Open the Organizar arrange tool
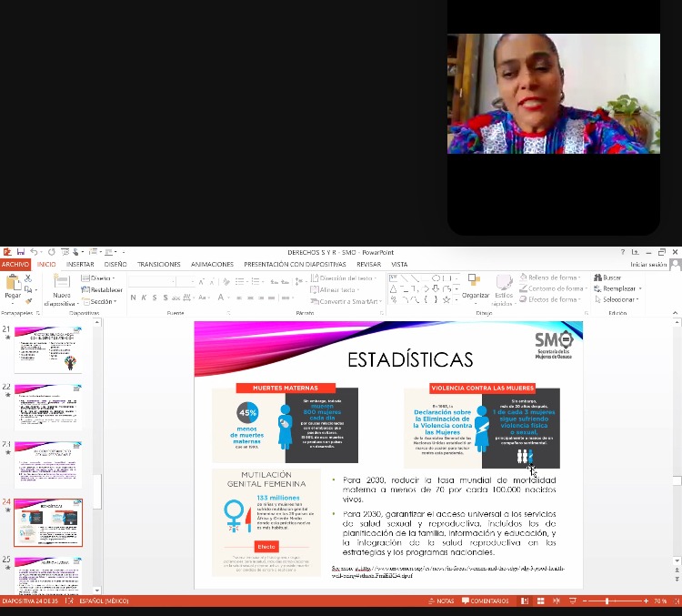Image resolution: width=682 pixels, height=616 pixels. pyautogui.click(x=475, y=286)
